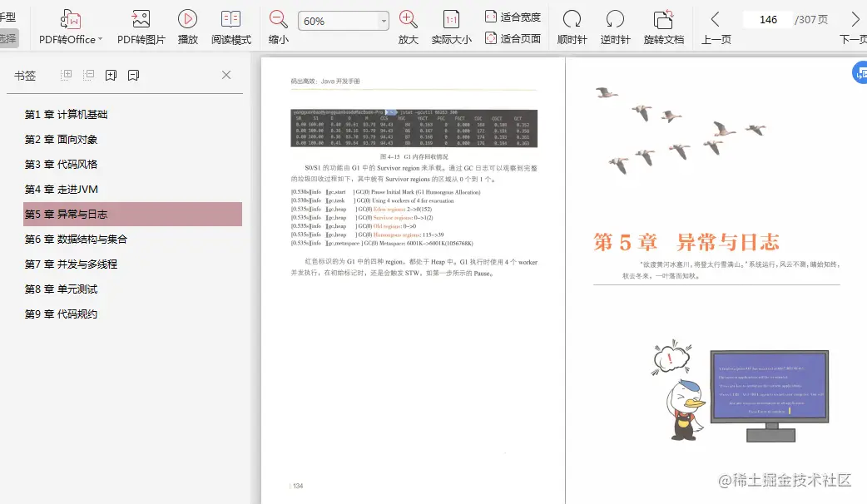Choose 适合宽度 fit width option
867x504 pixels.
pyautogui.click(x=513, y=17)
